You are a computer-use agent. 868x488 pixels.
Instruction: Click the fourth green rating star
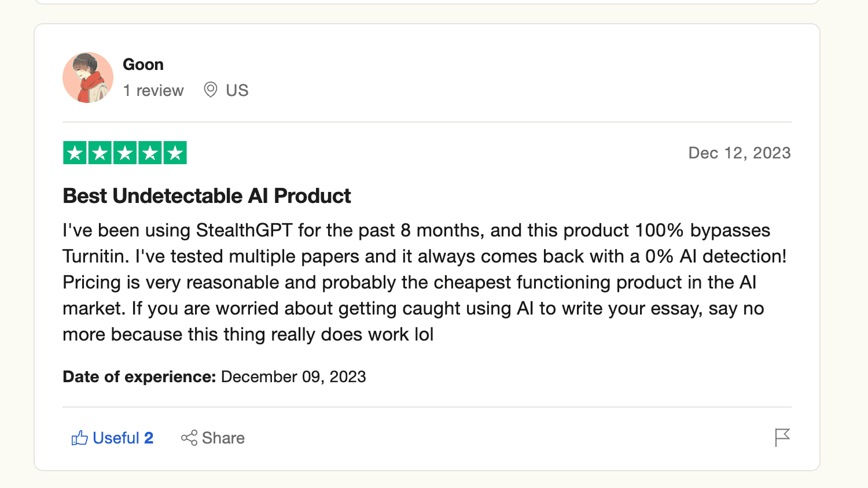[150, 153]
